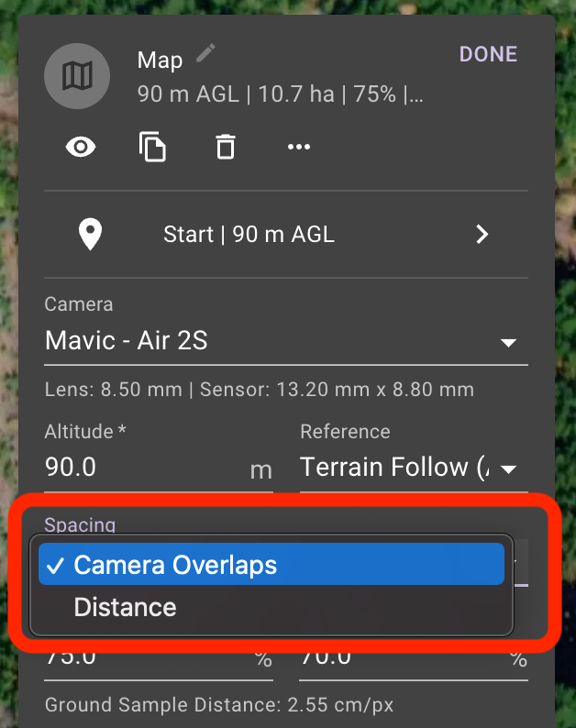Toggle visibility with the eye icon
This screenshot has width=576, height=728.
click(x=81, y=148)
